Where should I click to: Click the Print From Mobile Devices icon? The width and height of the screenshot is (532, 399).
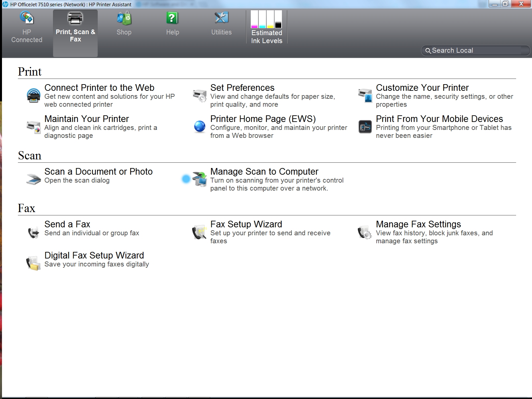(365, 127)
